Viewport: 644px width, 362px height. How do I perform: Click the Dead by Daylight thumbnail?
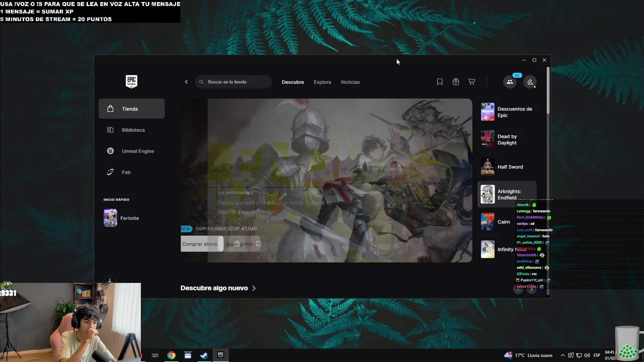(x=488, y=139)
